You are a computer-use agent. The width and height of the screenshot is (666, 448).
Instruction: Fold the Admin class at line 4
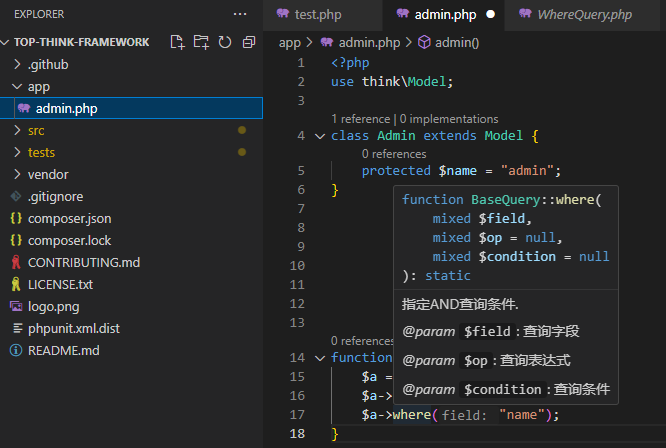[x=320, y=136]
